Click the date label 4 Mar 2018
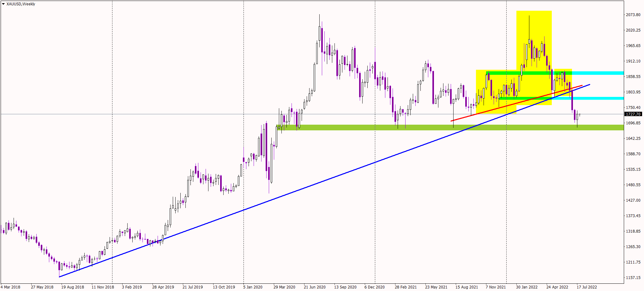This screenshot has height=291, width=644. [x=11, y=287]
